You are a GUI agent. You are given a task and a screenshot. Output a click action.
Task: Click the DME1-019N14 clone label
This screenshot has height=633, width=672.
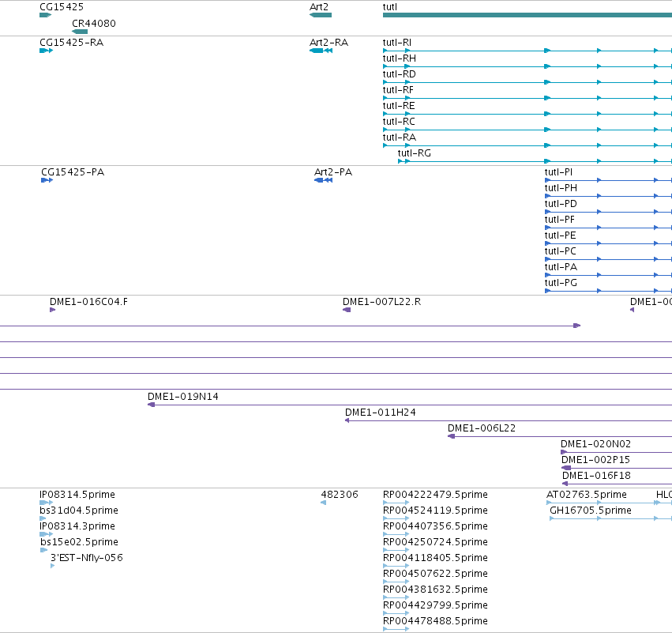click(x=183, y=397)
